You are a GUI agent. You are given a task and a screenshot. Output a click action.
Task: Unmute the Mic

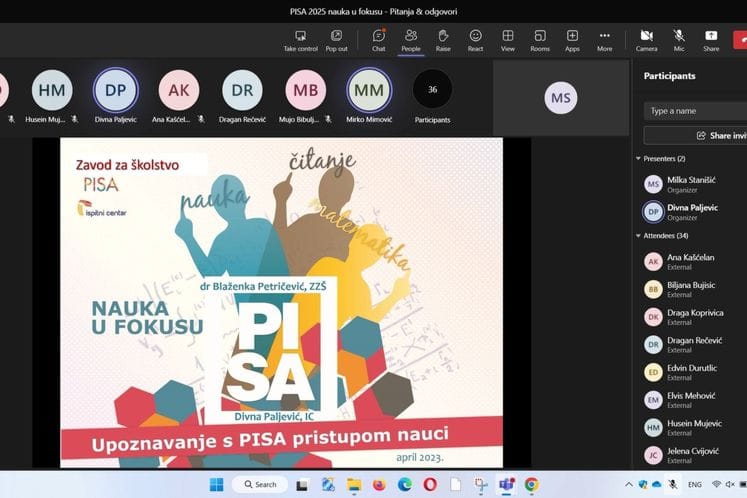679,41
